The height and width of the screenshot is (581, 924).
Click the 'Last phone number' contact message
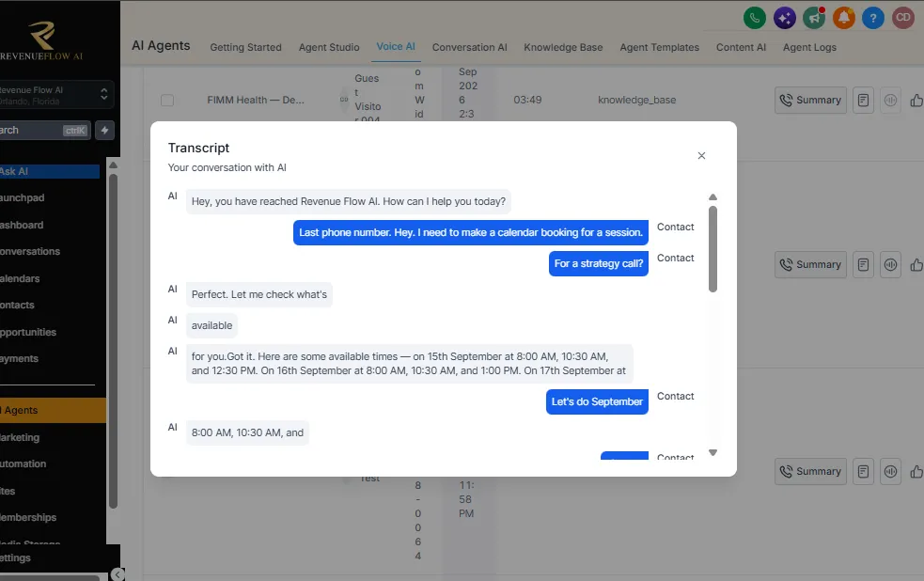click(470, 233)
